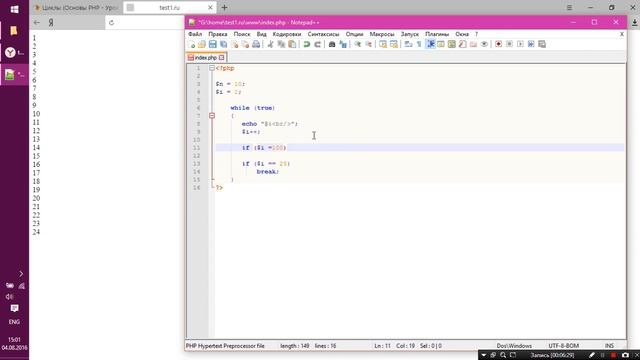Reload the page with refresh icon
640x360 pixels.
point(111,22)
